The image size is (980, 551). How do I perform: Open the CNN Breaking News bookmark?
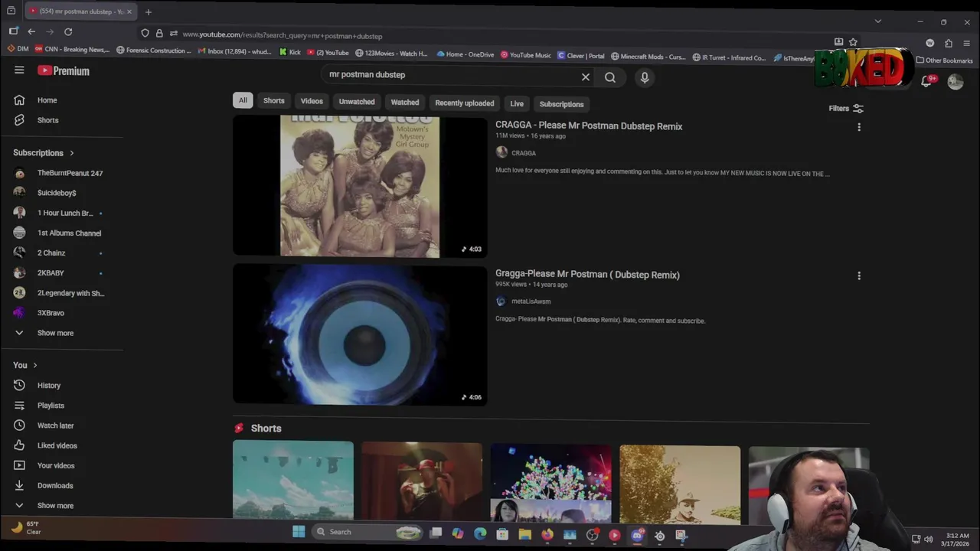pyautogui.click(x=72, y=50)
